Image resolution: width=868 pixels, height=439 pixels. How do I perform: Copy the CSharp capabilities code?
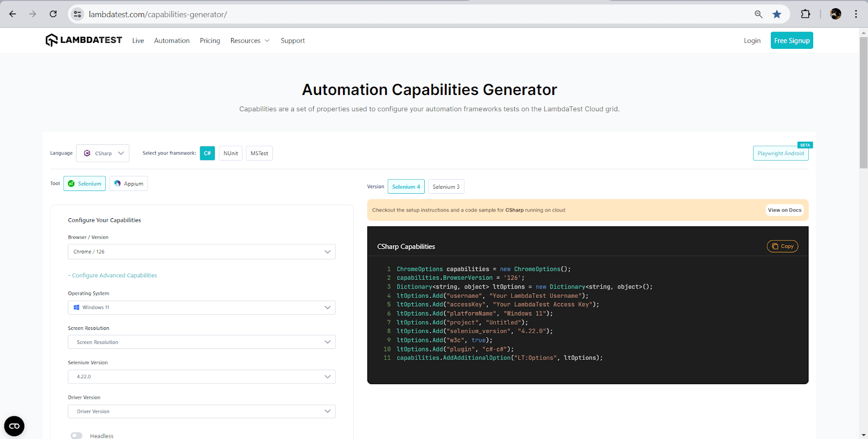click(782, 246)
